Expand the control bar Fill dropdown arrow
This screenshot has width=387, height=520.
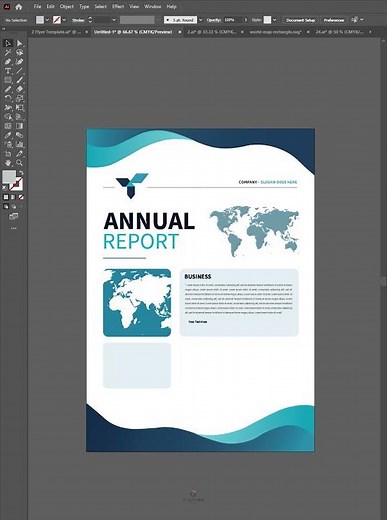[47, 20]
